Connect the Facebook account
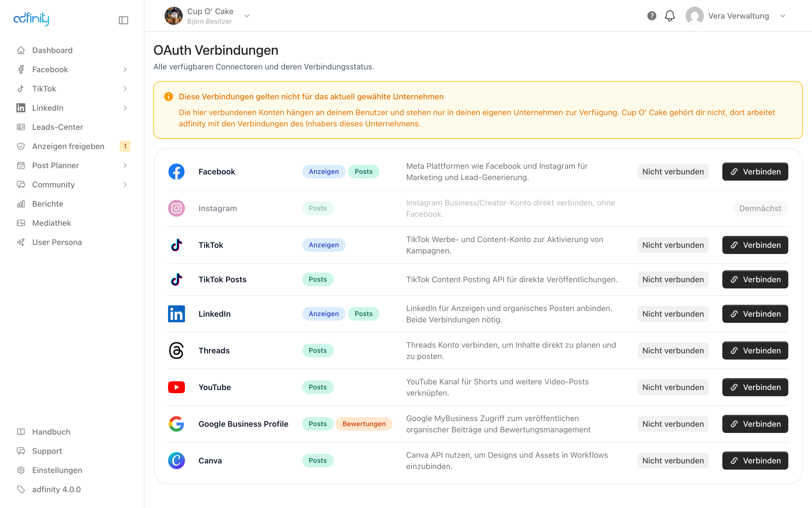The image size is (812, 508). [x=755, y=172]
